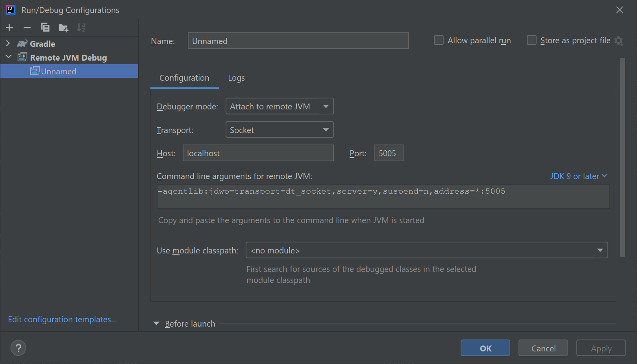637x364 pixels.
Task: Select the Configuration tab
Action: (184, 78)
